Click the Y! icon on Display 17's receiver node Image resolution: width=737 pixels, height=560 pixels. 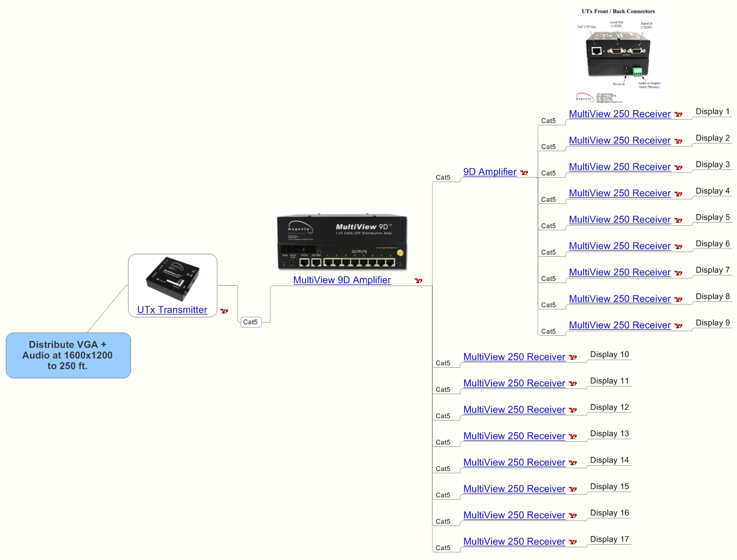[x=573, y=543]
